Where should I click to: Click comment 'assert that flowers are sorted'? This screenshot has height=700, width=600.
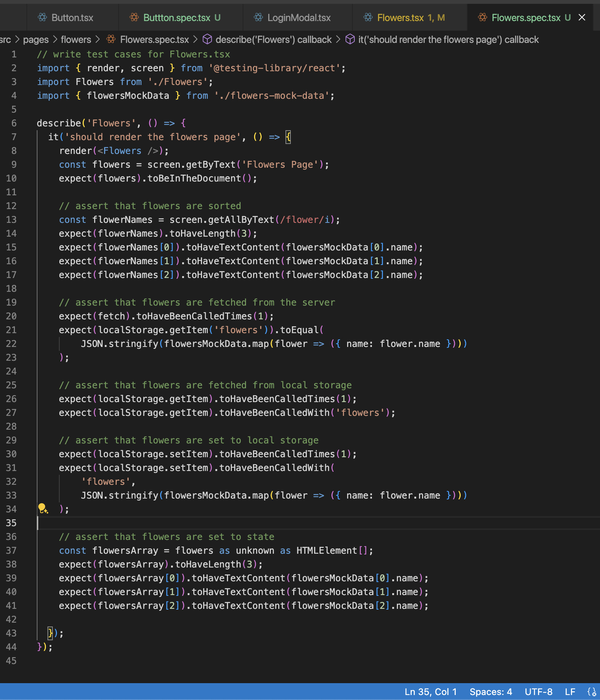point(150,206)
